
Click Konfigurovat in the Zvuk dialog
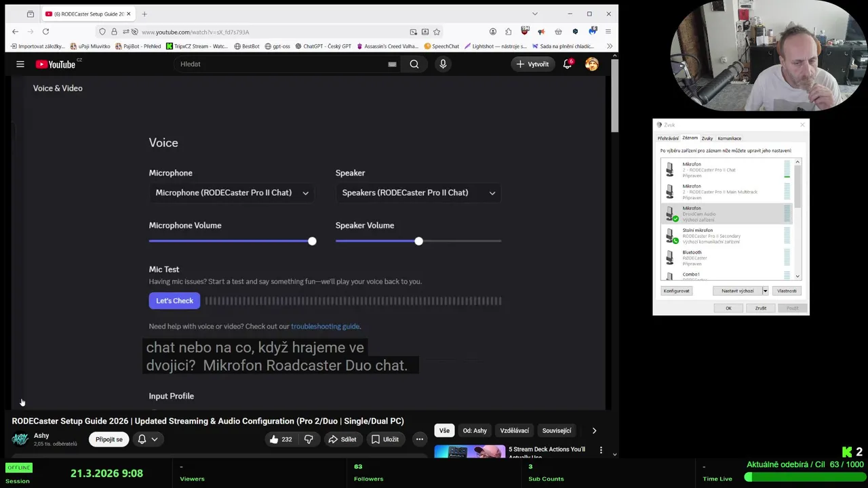coord(676,291)
